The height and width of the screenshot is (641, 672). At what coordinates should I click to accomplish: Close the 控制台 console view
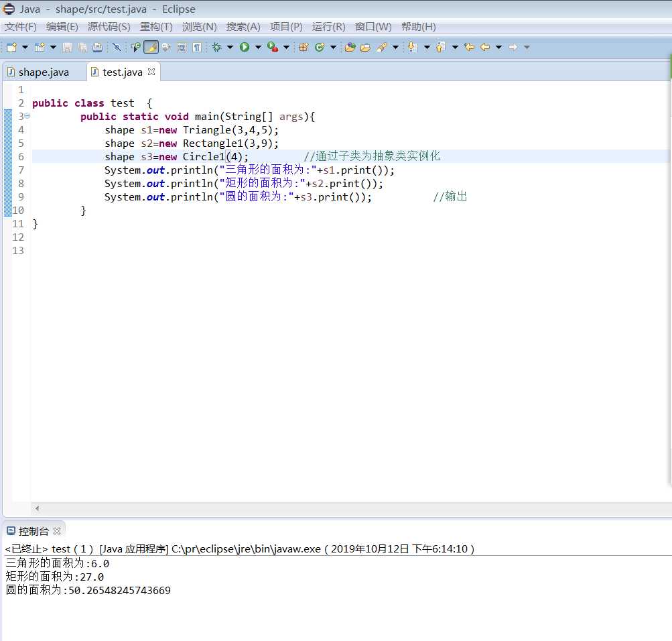(x=57, y=531)
